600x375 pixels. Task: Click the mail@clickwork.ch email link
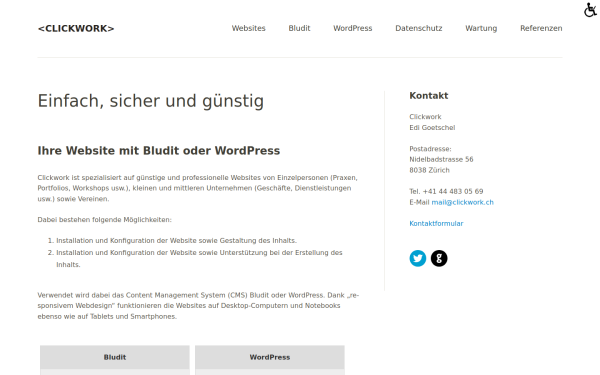click(462, 202)
